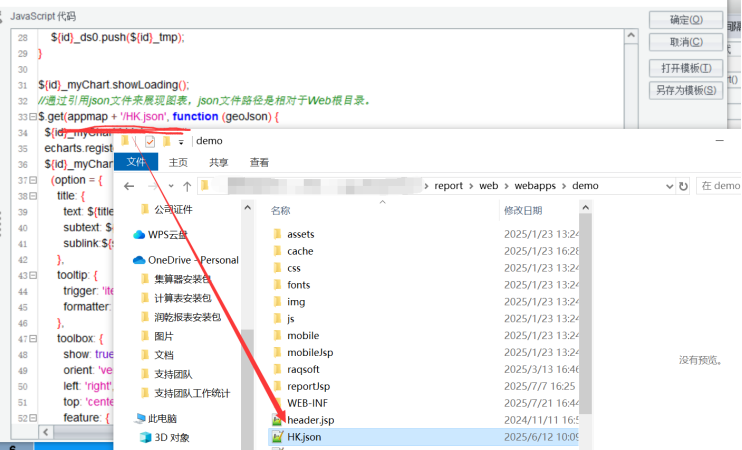Viewport: 742px width, 450px height.
Task: Select the reportJsp folder
Action: [x=308, y=386]
